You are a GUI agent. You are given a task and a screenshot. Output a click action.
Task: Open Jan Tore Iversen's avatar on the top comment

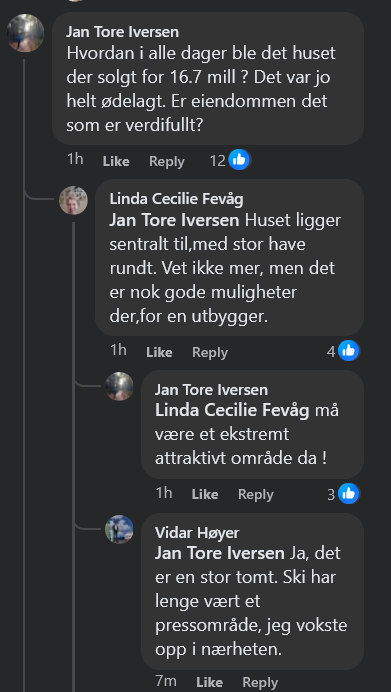25,33
